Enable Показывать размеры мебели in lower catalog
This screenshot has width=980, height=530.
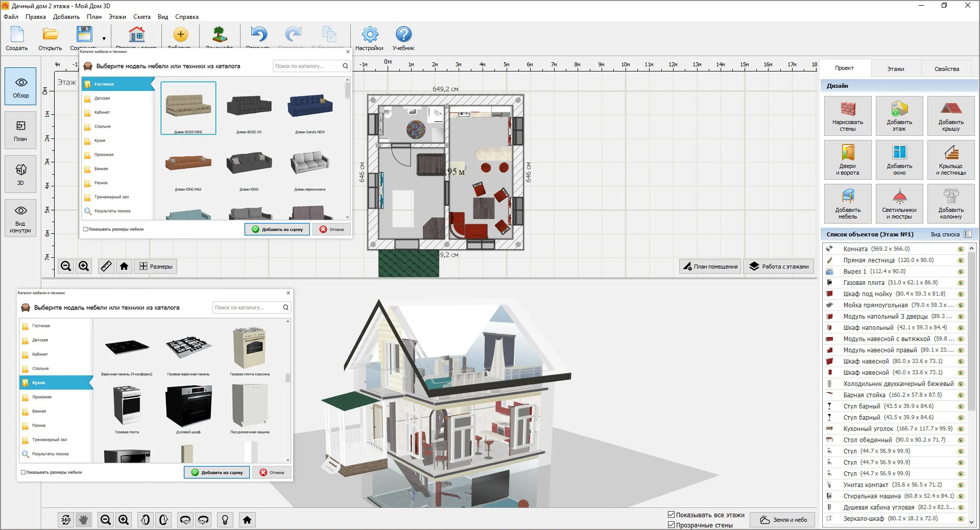coord(23,472)
